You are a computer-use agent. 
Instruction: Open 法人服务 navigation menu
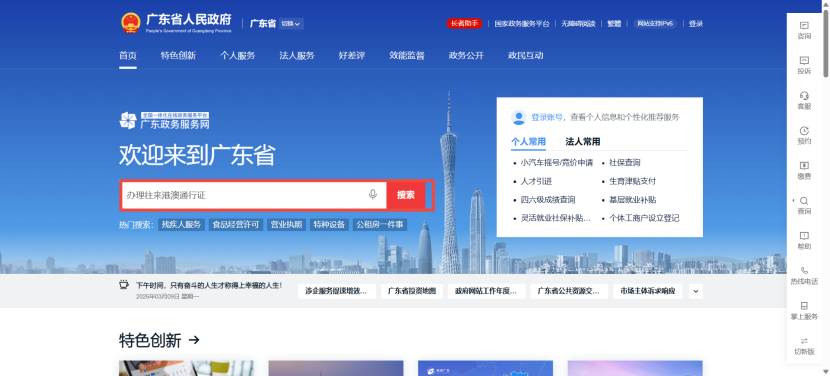point(297,56)
